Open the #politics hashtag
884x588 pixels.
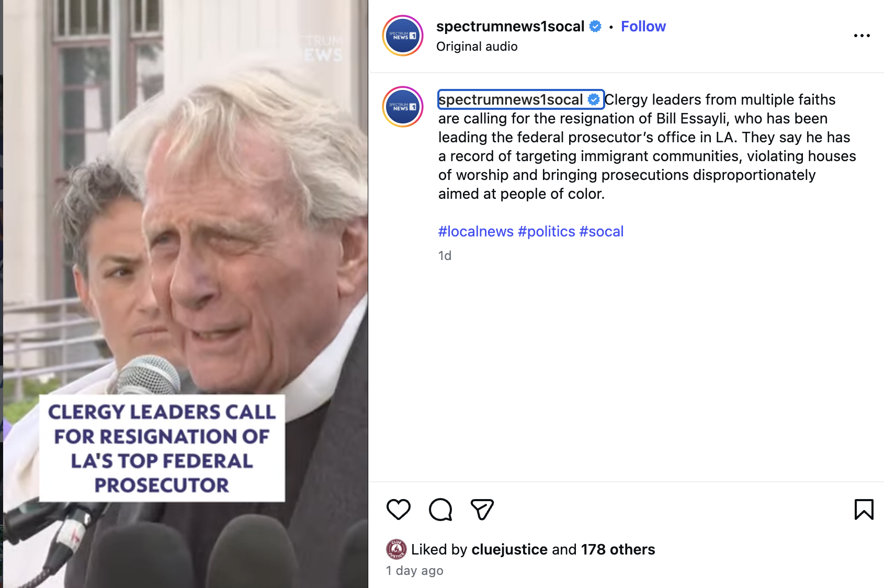coord(547,231)
